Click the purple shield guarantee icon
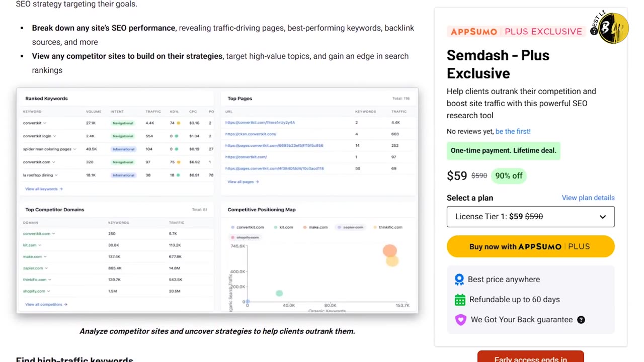The width and height of the screenshot is (644, 362). coord(460,320)
